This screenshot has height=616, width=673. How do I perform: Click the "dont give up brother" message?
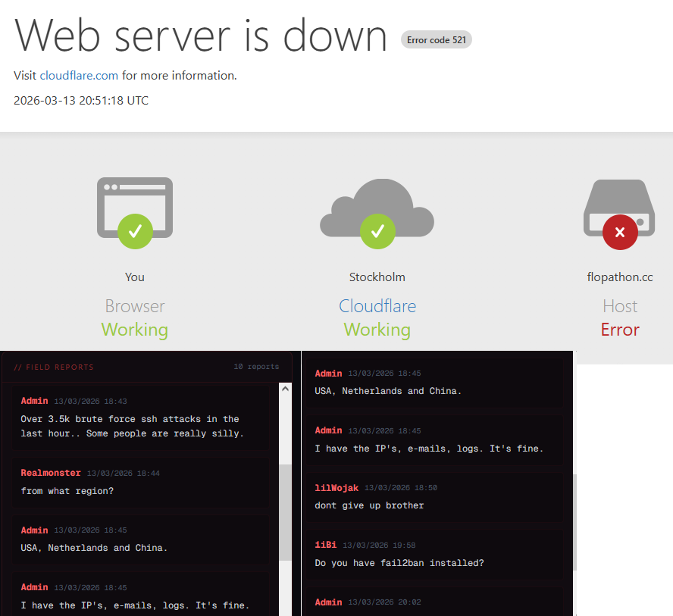[x=369, y=505]
